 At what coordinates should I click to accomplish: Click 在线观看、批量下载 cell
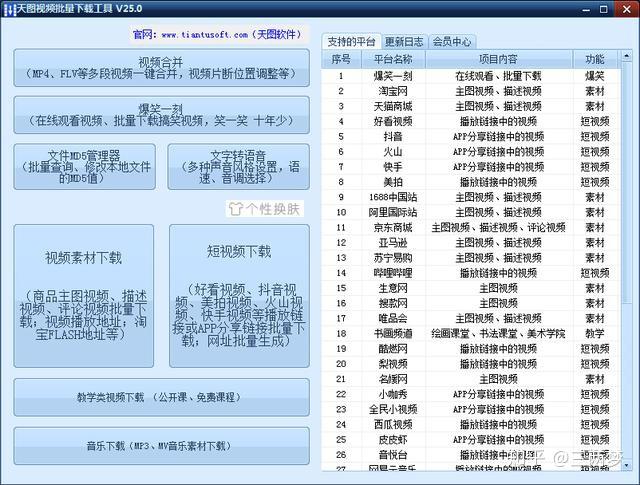tap(498, 76)
